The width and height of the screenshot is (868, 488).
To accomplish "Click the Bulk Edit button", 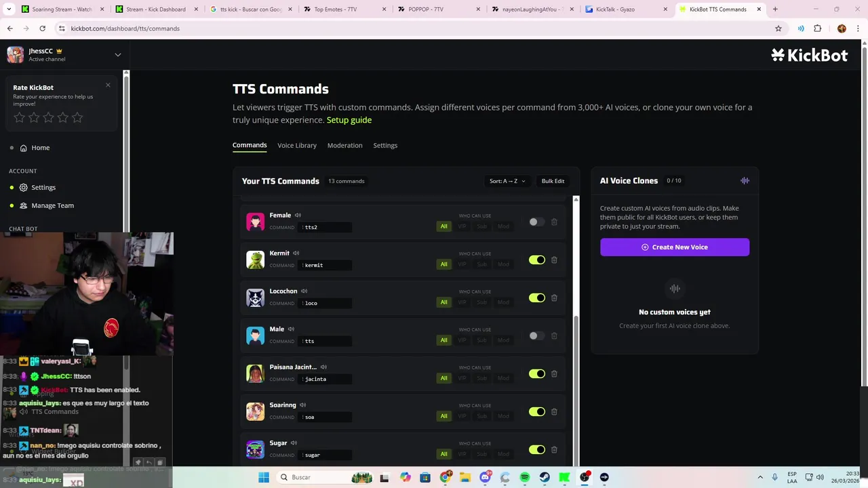I will pyautogui.click(x=553, y=181).
